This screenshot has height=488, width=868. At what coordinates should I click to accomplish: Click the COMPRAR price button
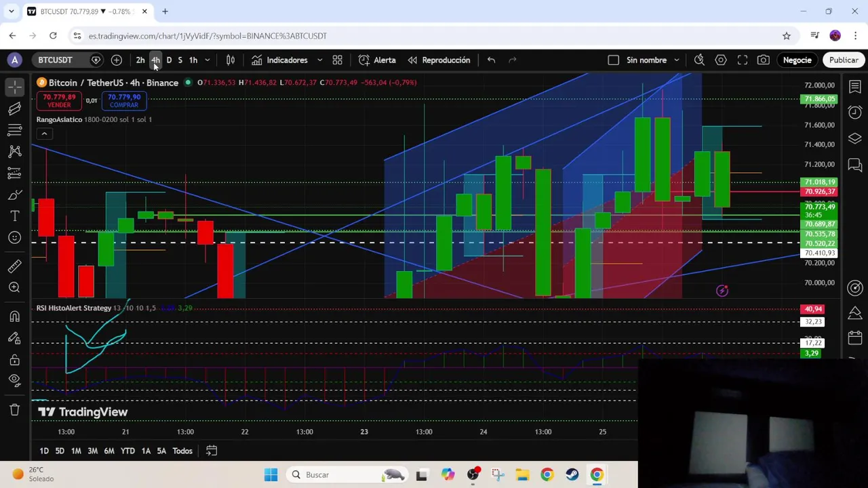(123, 100)
